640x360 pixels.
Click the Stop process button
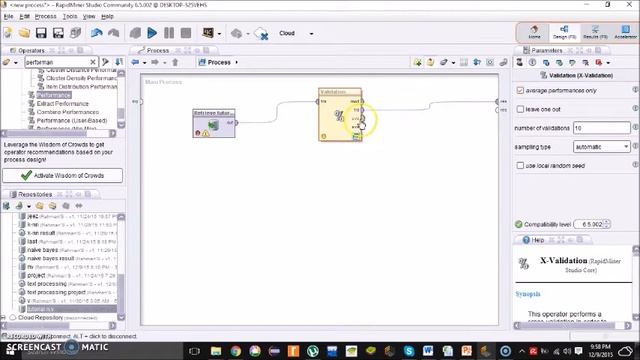[186, 33]
